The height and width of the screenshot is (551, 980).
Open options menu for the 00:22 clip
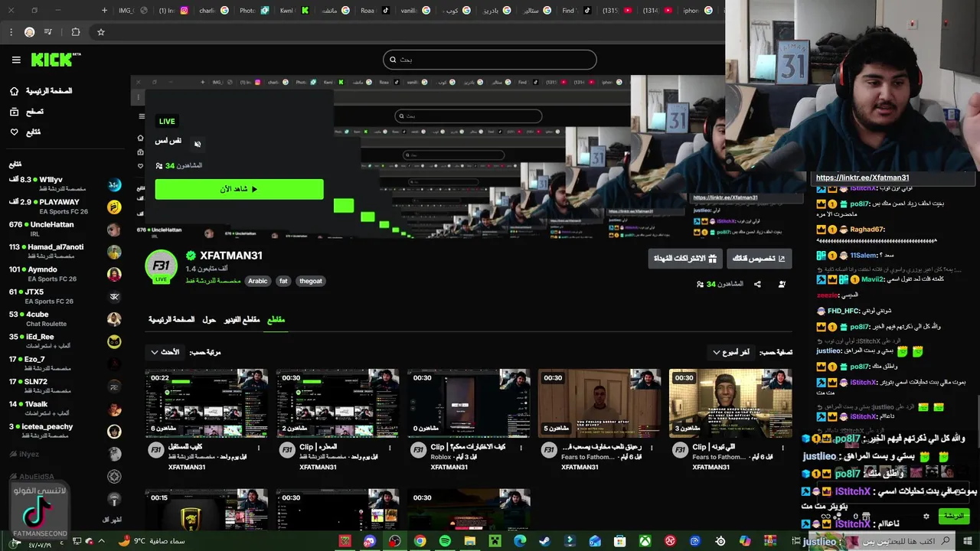(x=259, y=448)
